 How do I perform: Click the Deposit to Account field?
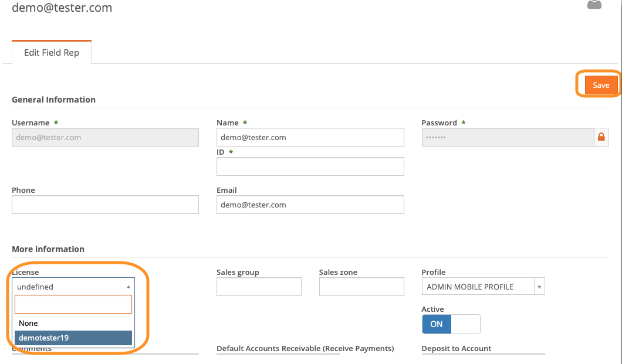click(x=483, y=353)
